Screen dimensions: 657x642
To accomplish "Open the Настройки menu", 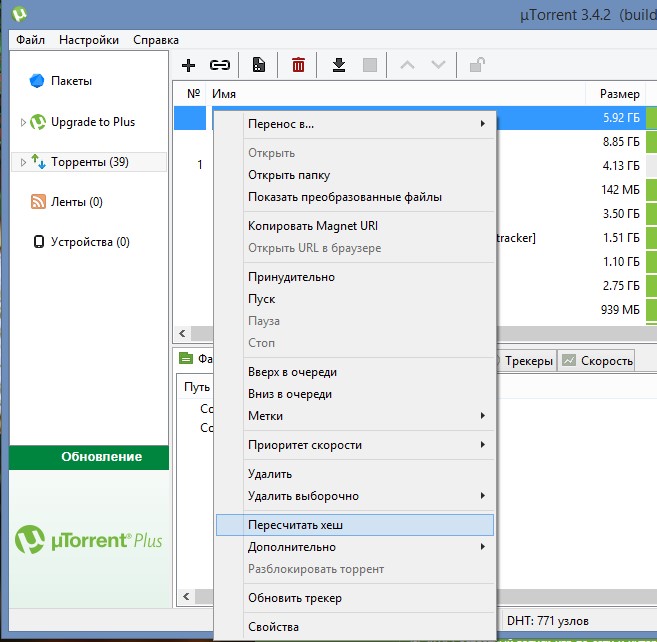I will click(89, 40).
